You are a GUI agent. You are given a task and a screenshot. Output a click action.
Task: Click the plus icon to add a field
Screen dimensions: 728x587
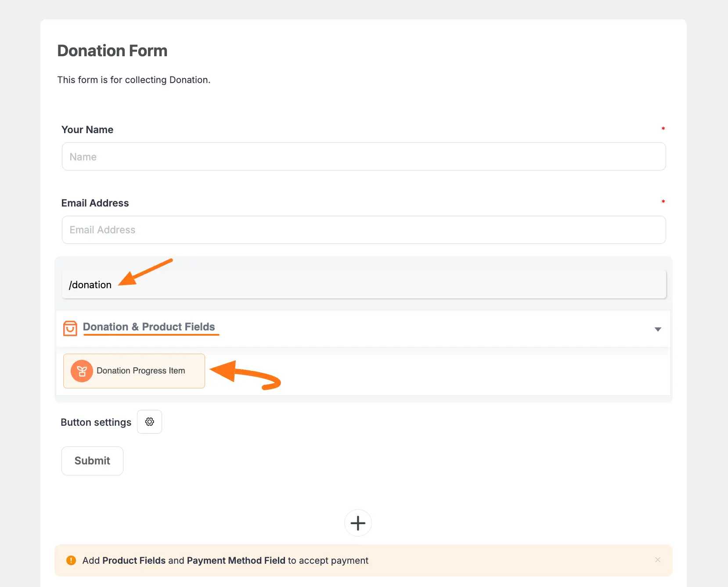(x=358, y=523)
